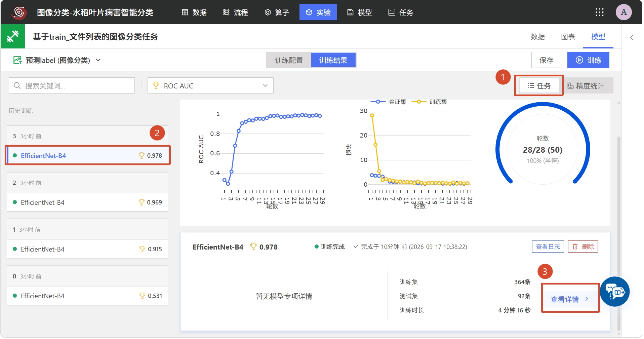Open 查看详情 for the model
The height and width of the screenshot is (339, 644).
point(570,299)
